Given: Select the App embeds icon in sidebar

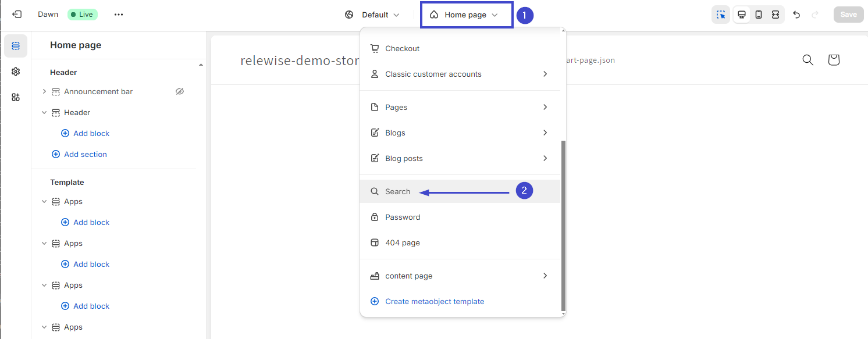Looking at the screenshot, I should coord(15,97).
